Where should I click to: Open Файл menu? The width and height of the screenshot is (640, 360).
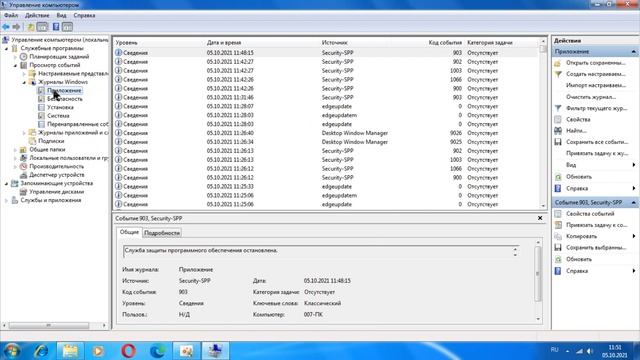[11, 15]
